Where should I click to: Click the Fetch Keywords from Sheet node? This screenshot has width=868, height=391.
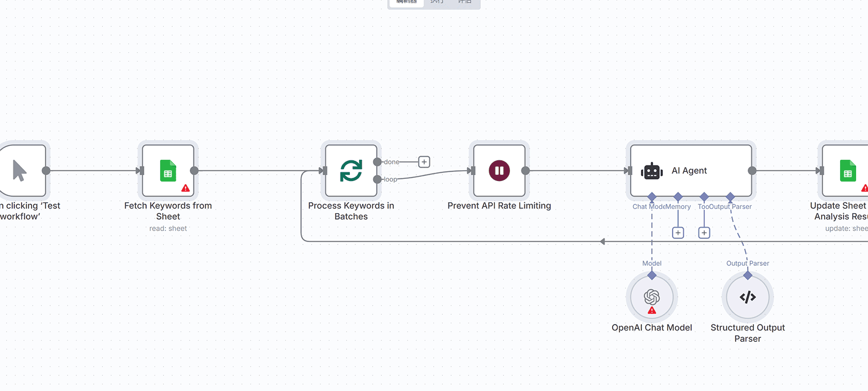(x=168, y=171)
